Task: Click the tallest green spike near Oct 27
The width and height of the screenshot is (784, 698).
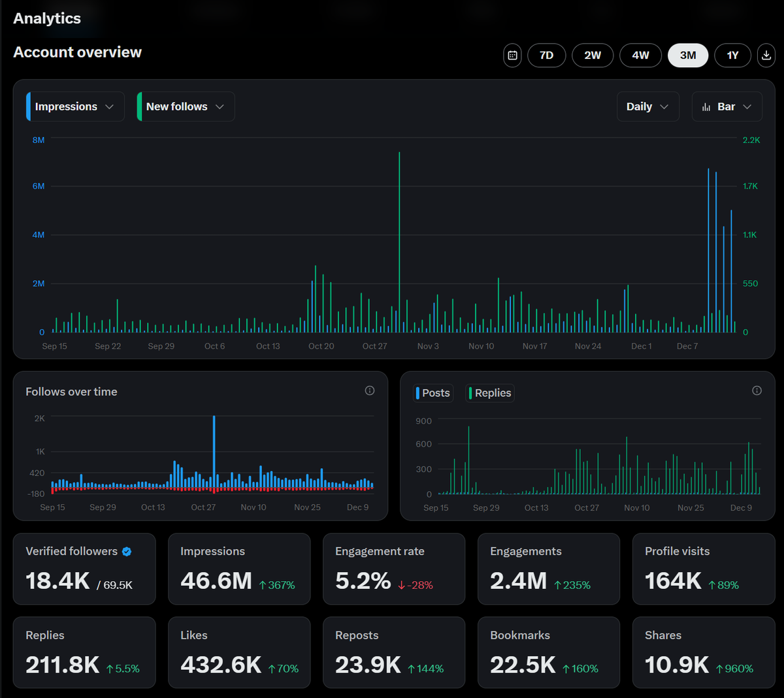Action: point(399,242)
